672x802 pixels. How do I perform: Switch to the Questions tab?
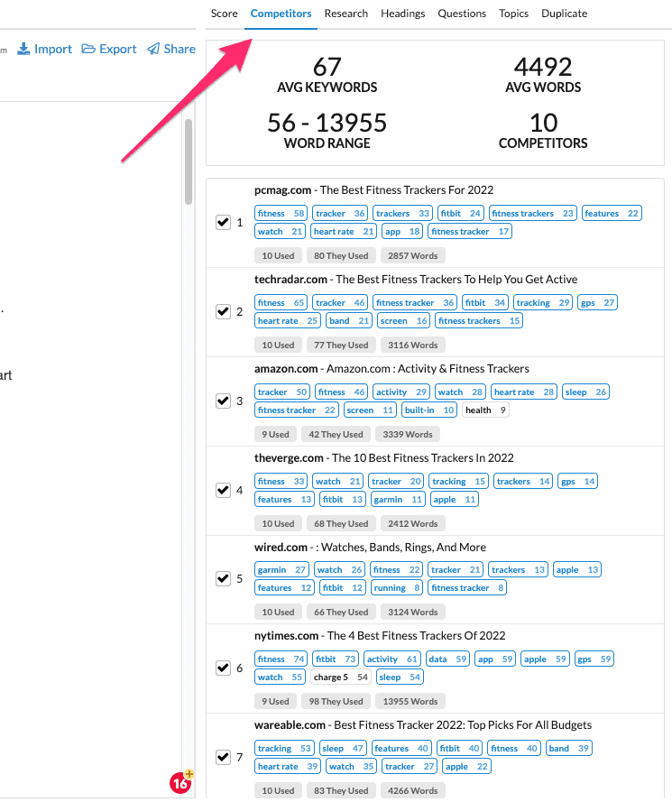(462, 14)
